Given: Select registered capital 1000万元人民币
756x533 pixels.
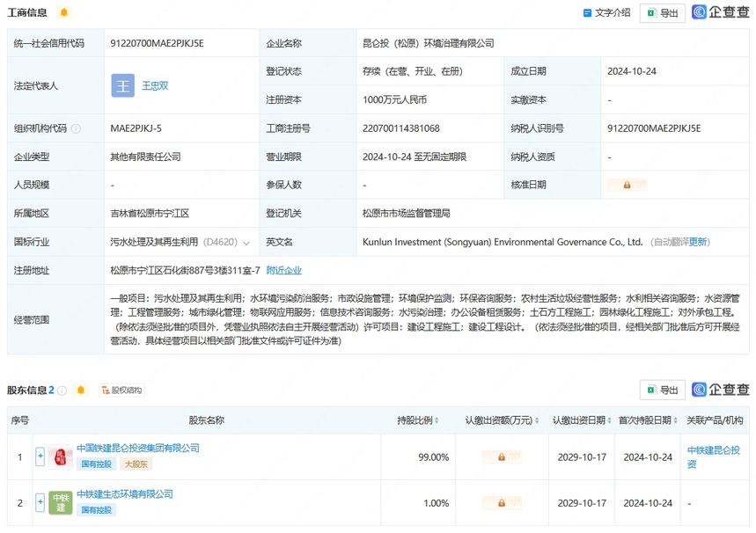Looking at the screenshot, I should [x=394, y=99].
